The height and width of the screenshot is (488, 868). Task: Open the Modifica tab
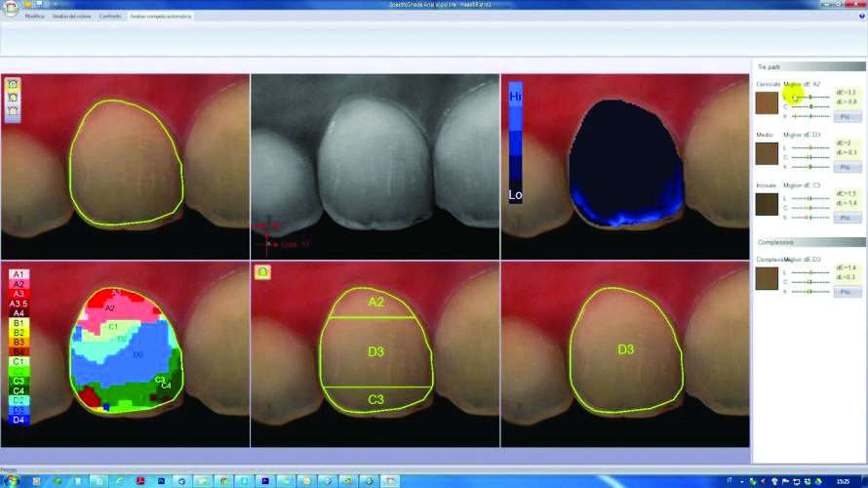click(35, 17)
